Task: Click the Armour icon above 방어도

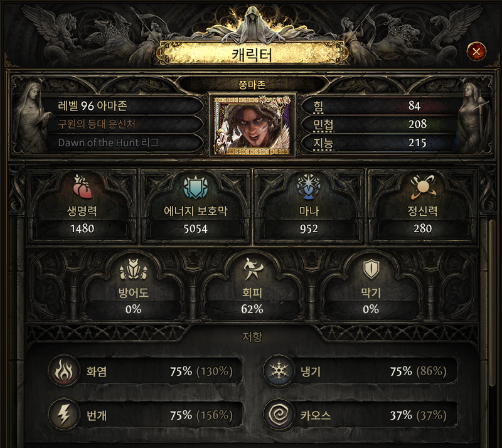Action: (133, 269)
